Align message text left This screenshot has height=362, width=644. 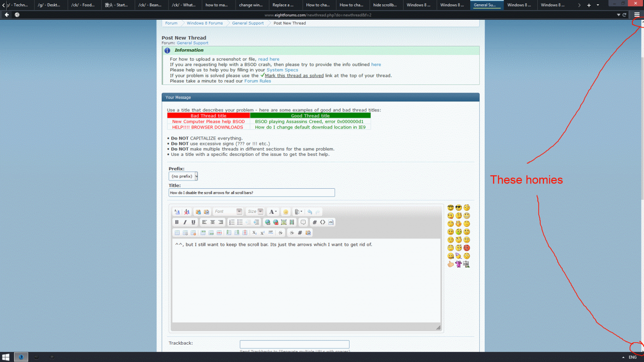click(204, 222)
